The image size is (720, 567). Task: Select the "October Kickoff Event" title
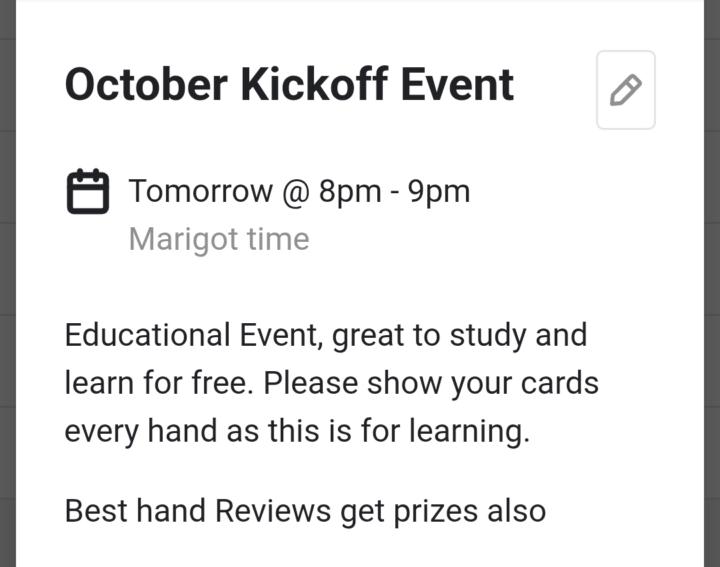[x=289, y=86]
